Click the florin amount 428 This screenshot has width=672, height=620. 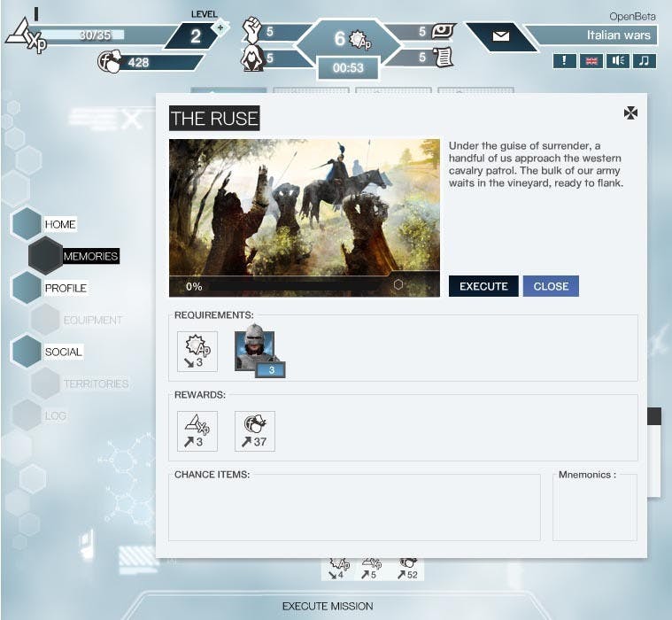pyautogui.click(x=138, y=63)
